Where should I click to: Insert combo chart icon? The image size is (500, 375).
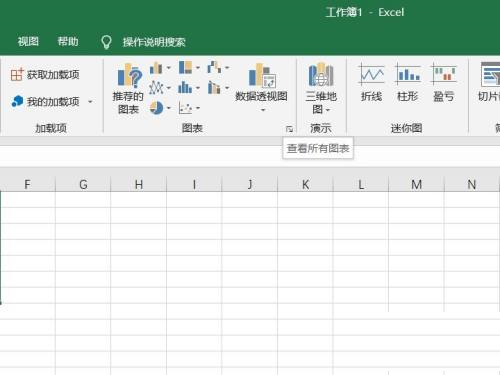[x=214, y=88]
